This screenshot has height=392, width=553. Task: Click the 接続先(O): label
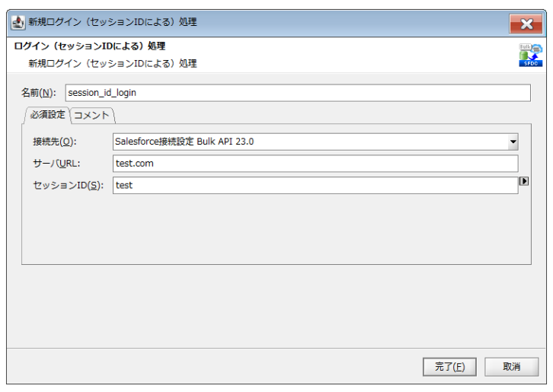[x=55, y=142]
